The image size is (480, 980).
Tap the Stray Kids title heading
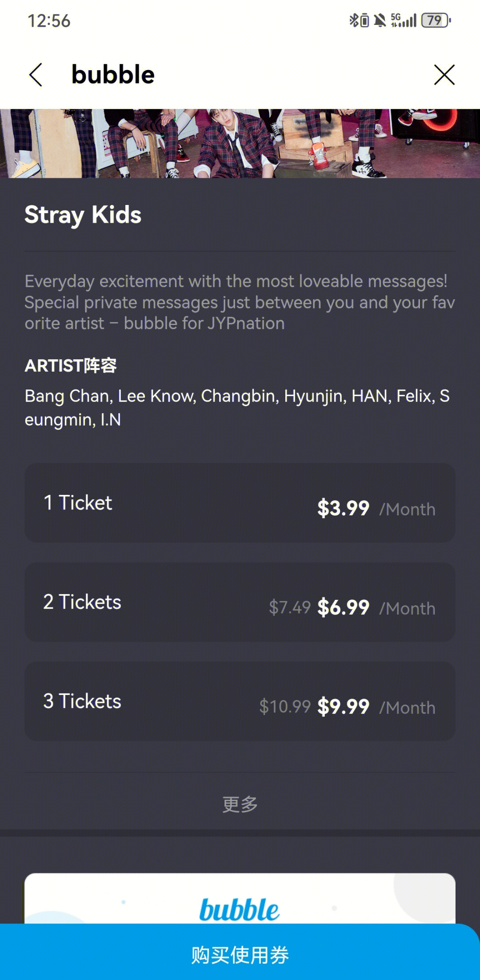(x=83, y=215)
